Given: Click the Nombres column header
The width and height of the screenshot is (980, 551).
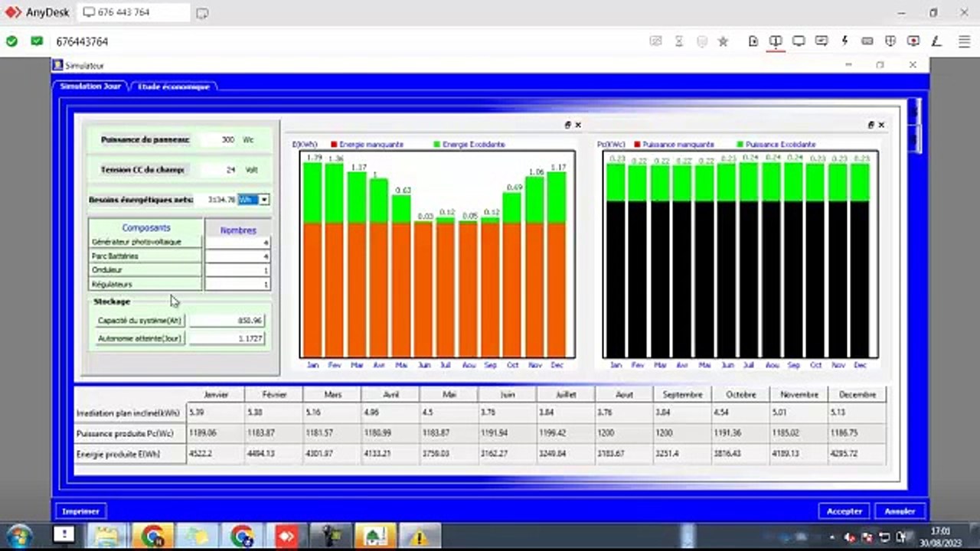Looking at the screenshot, I should point(238,230).
